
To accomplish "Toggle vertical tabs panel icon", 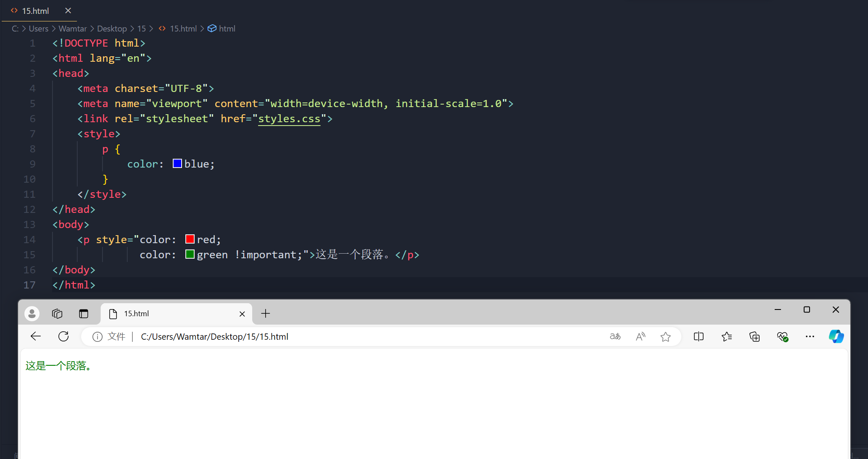I will (84, 314).
